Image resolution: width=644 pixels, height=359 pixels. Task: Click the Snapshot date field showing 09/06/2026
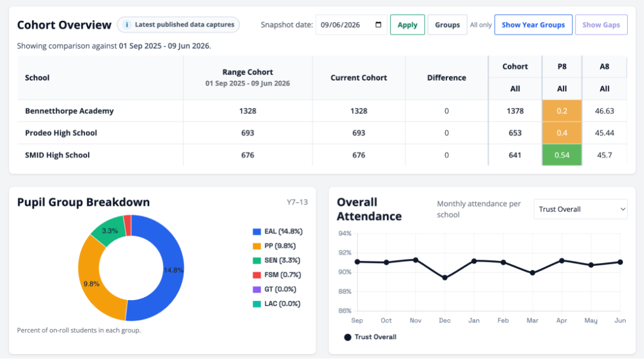coord(351,25)
